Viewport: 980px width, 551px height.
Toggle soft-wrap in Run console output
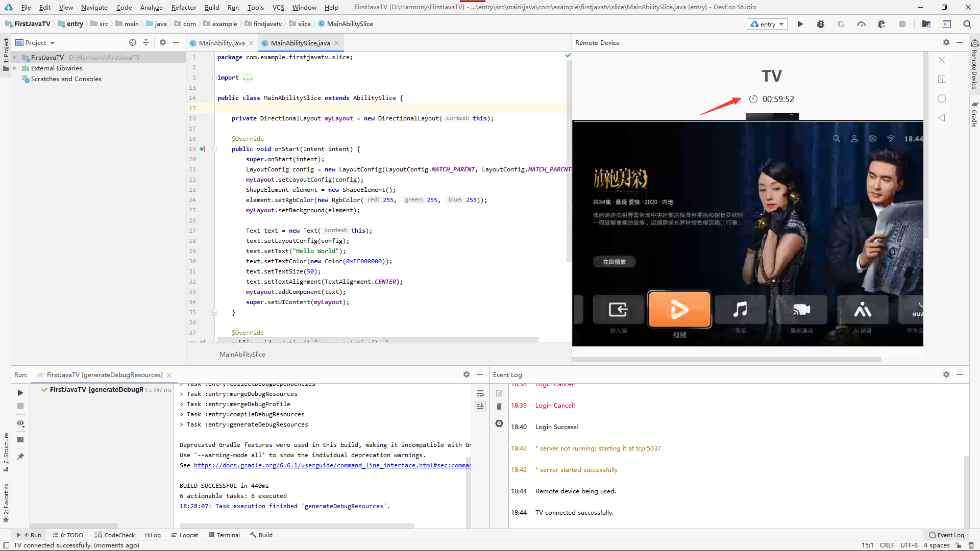(480, 393)
